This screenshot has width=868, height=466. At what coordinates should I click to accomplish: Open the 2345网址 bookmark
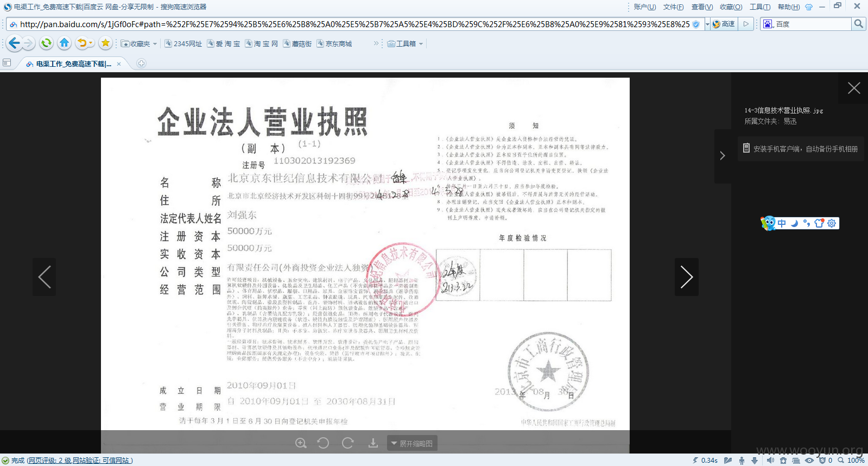point(183,43)
